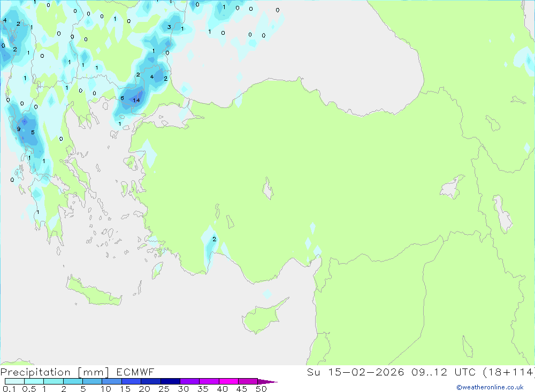Click the '2' value in southwest Turkey
The height and width of the screenshot is (392, 535).
click(215, 239)
